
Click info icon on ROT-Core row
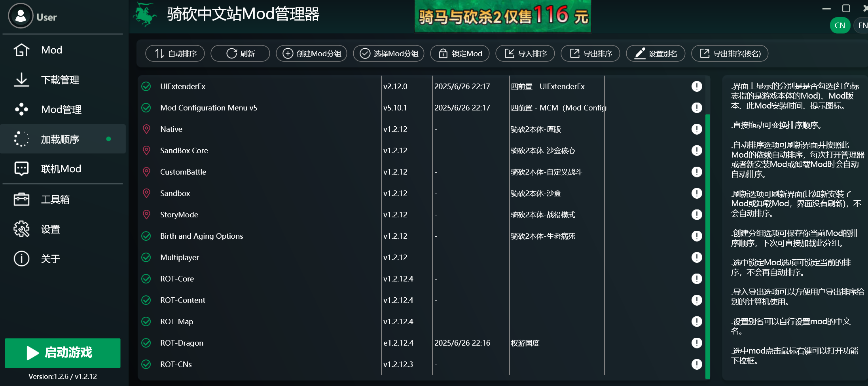697,279
